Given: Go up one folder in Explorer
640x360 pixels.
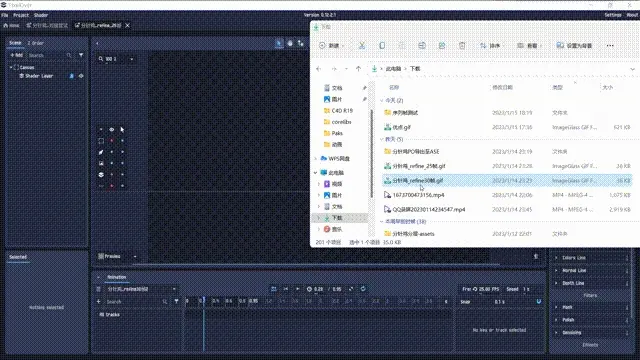Looking at the screenshot, I should point(358,69).
